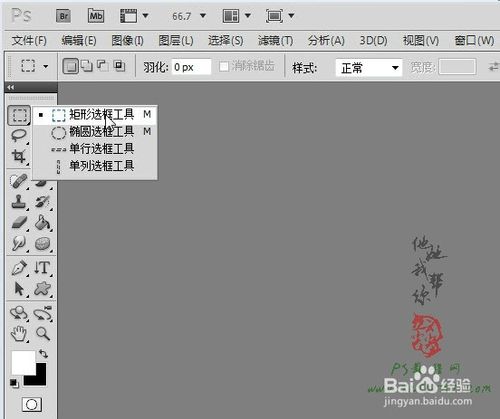Select the Healing Brush bandage tool

[x=19, y=182]
